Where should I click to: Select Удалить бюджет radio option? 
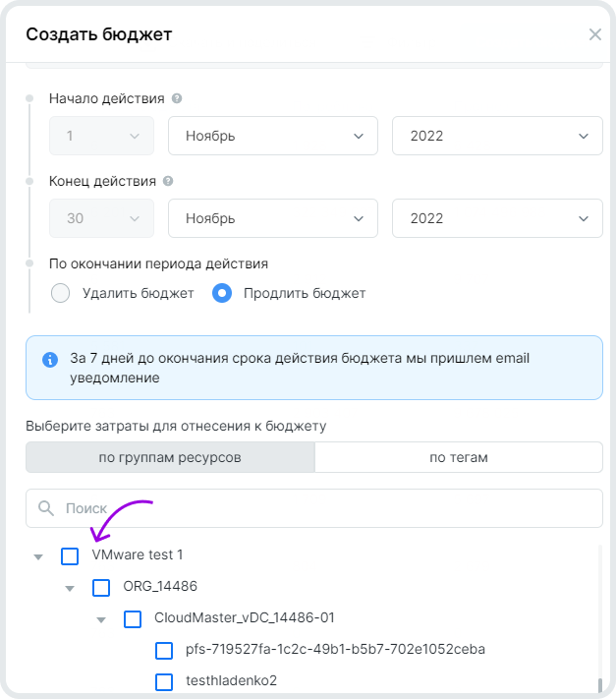[60, 293]
